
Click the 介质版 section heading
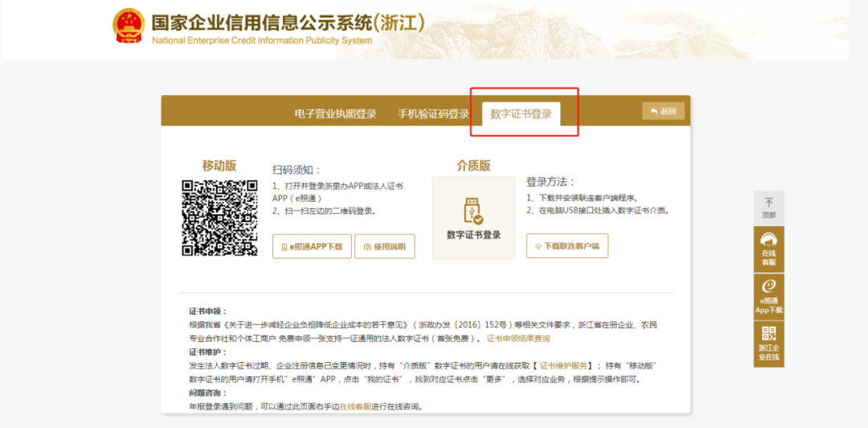(x=473, y=166)
